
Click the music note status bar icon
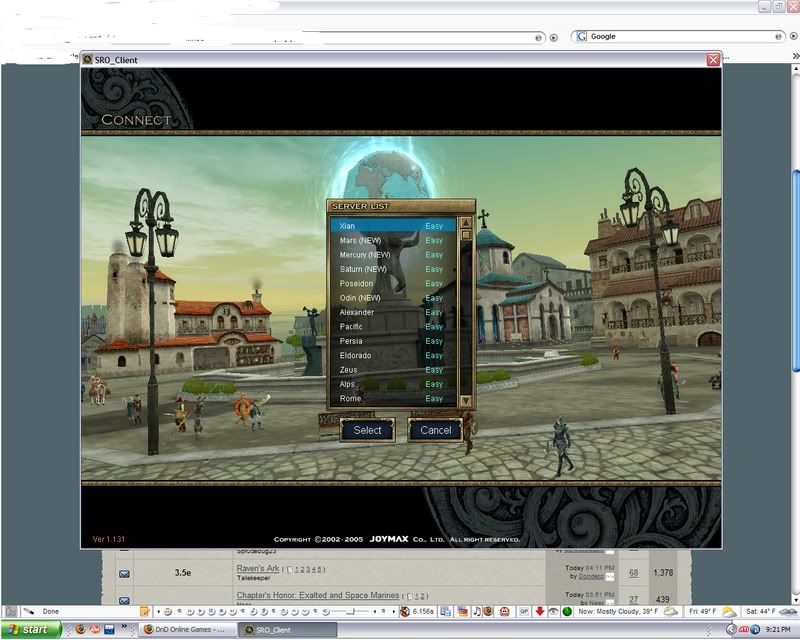click(477, 611)
